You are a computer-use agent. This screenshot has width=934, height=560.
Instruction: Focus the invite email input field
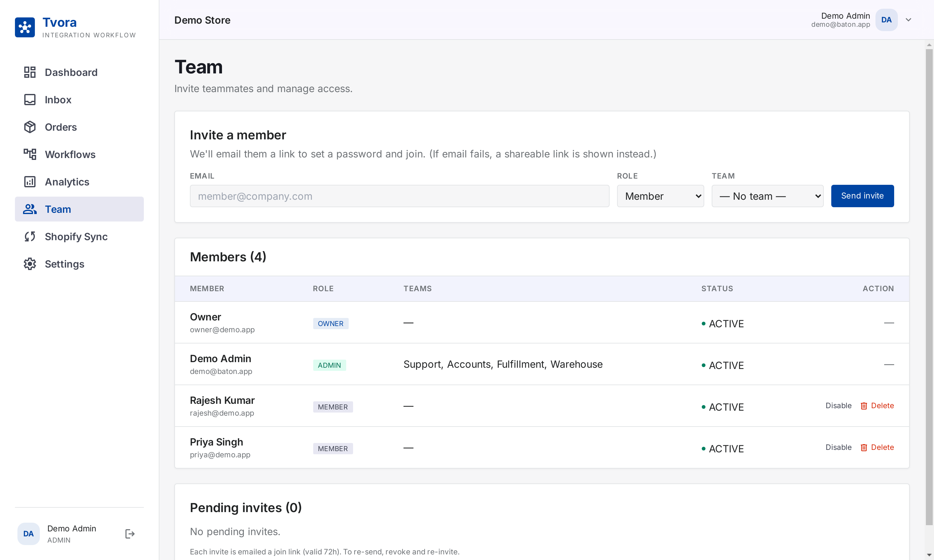click(x=399, y=196)
